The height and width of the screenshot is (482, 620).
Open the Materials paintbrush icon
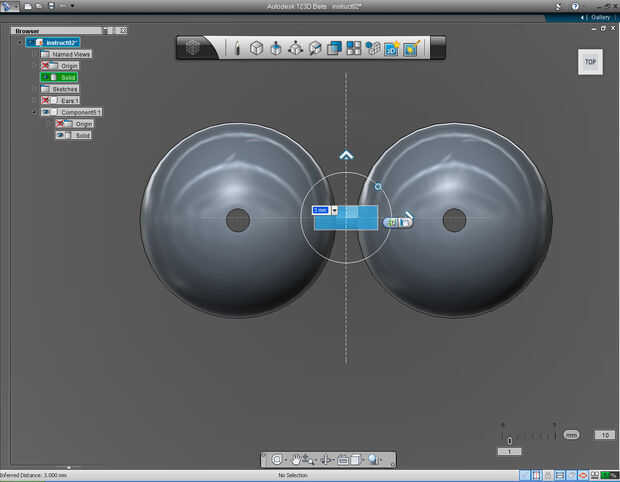411,49
